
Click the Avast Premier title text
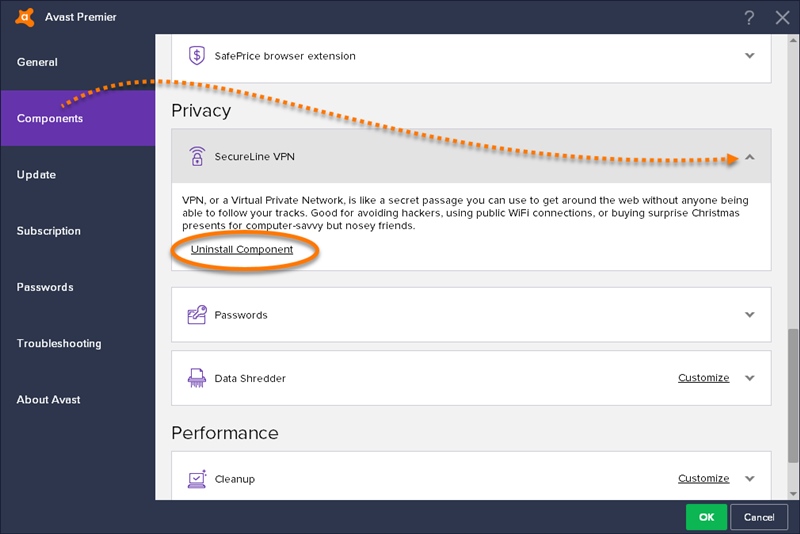(81, 17)
